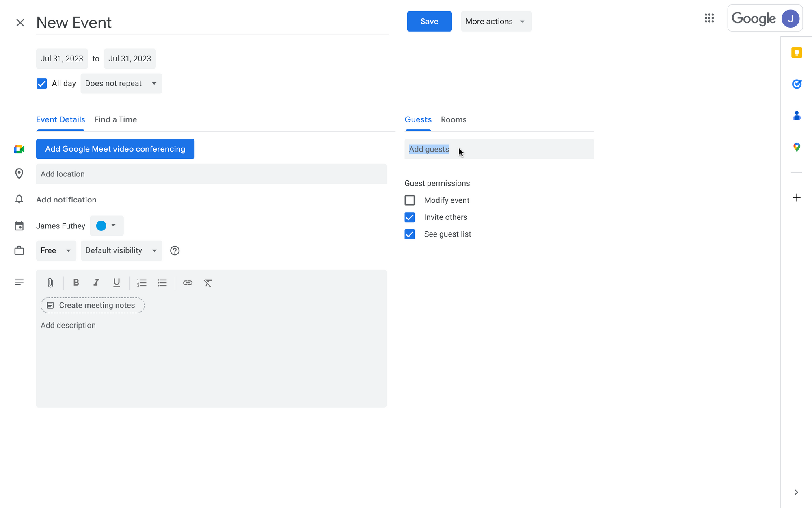Expand the Does not repeat dropdown
Image resolution: width=812 pixels, height=508 pixels.
tap(120, 83)
